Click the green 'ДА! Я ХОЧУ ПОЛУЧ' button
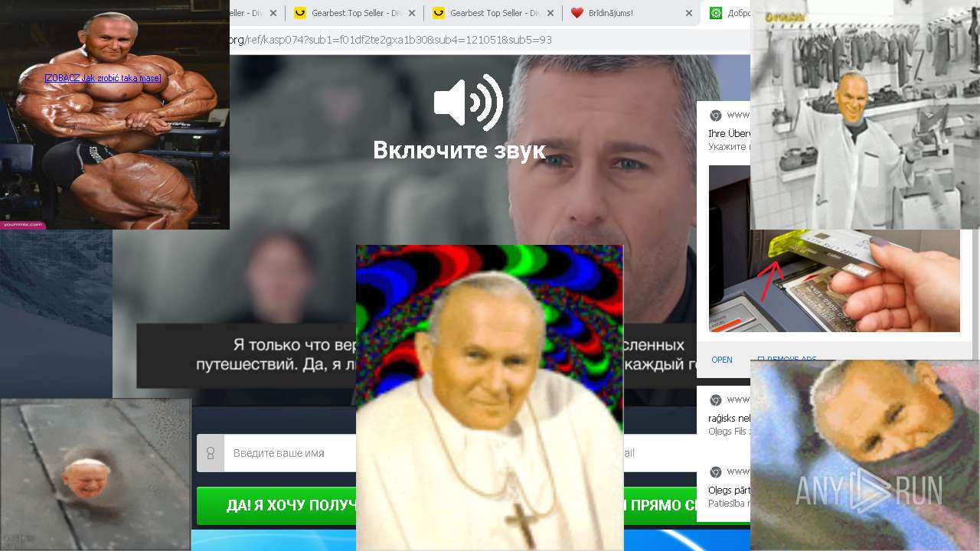 click(x=276, y=506)
